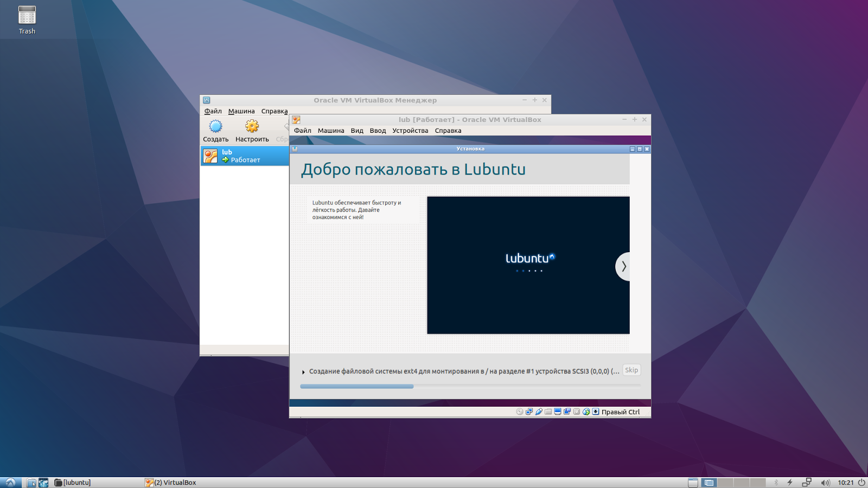Click the video capture indicator in VM status bar
Viewport: 868px width, 488px height.
[567, 412]
